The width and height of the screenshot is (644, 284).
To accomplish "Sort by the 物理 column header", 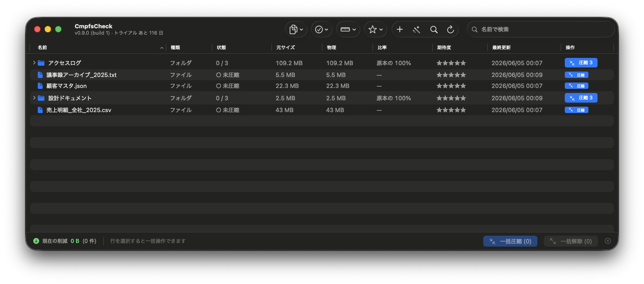I will tap(332, 47).
